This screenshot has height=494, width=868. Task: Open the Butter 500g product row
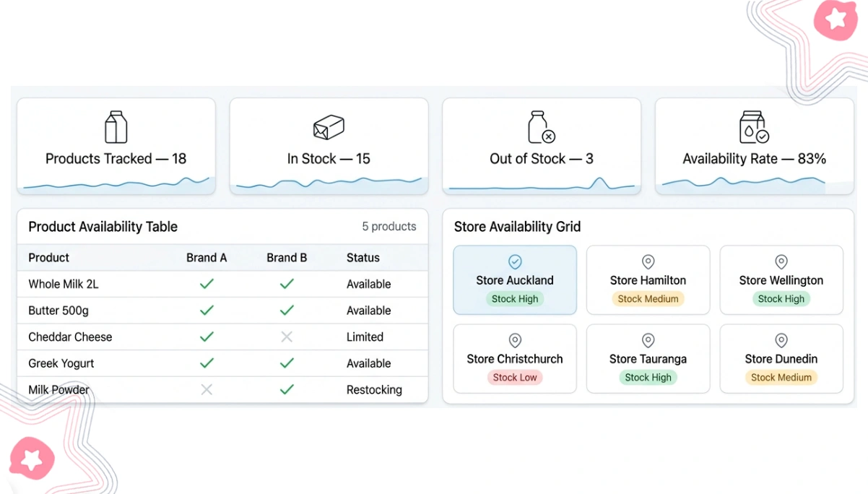(222, 311)
